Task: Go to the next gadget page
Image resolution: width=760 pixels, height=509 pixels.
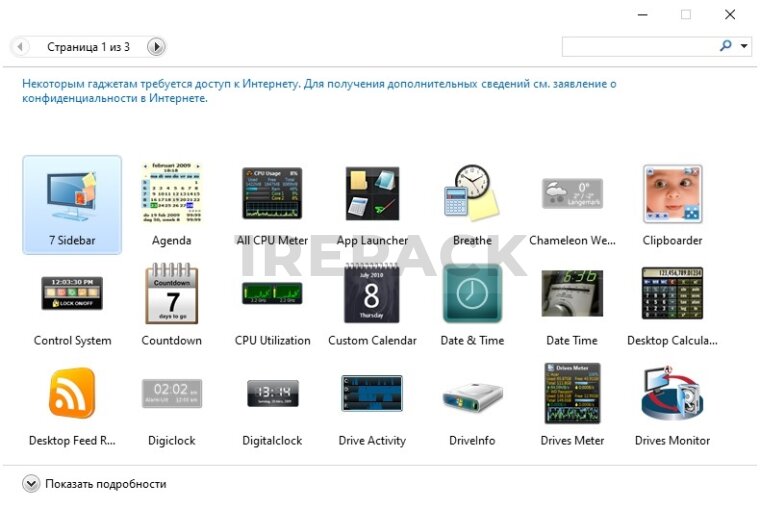Action: 156,47
